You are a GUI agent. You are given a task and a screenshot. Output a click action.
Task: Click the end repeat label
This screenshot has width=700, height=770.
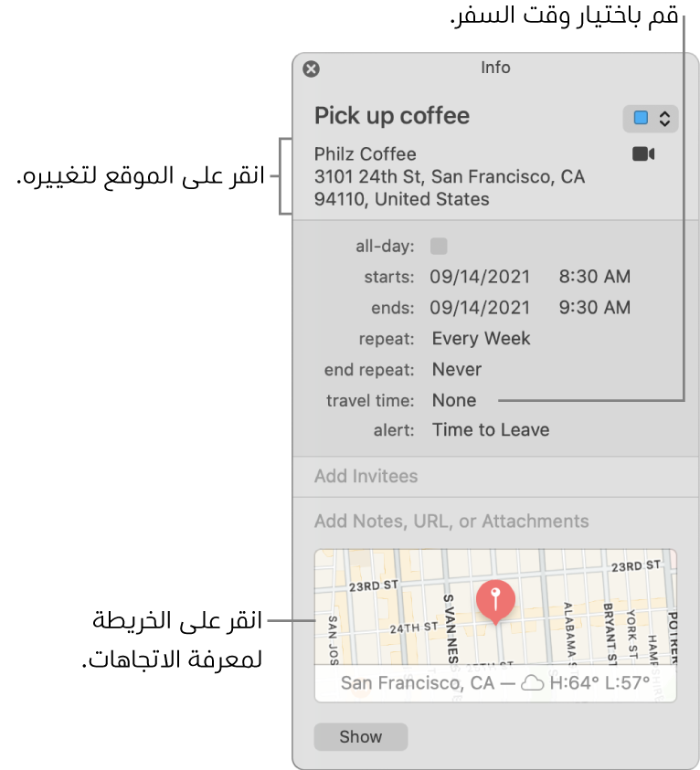point(369,370)
